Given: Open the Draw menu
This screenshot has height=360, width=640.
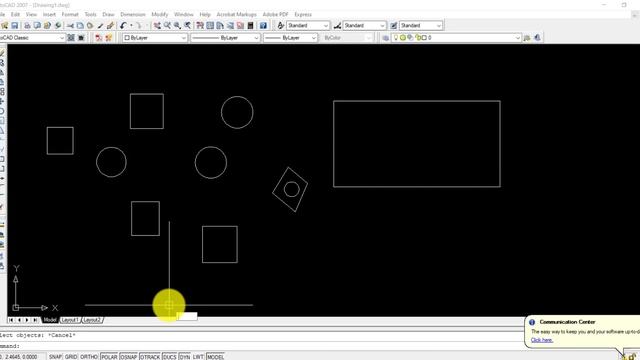Looking at the screenshot, I should tap(108, 14).
